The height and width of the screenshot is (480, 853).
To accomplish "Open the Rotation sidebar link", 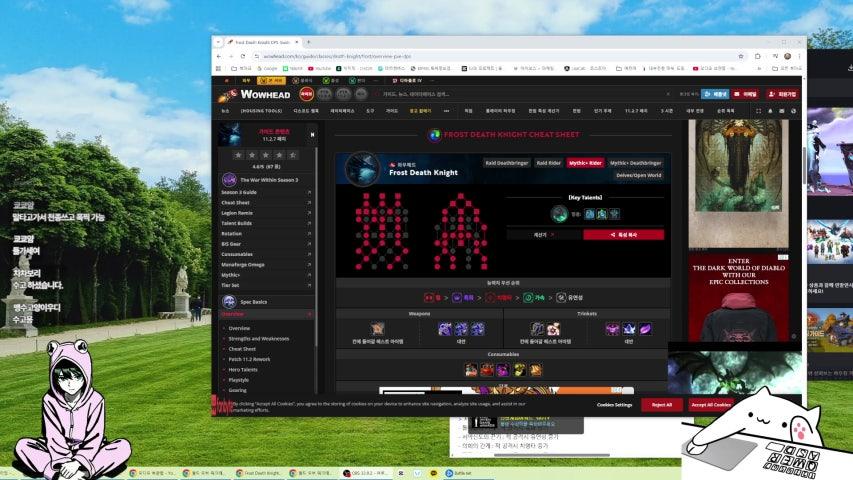I will coord(265,234).
